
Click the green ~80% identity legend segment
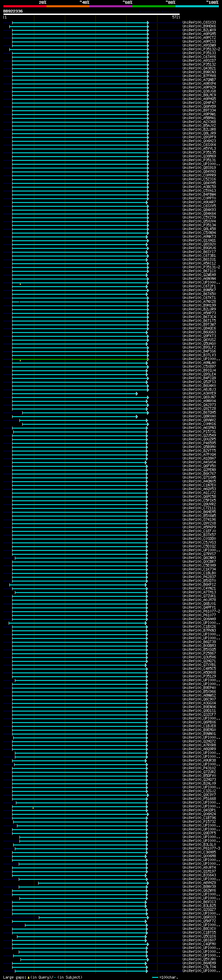(154, 6)
